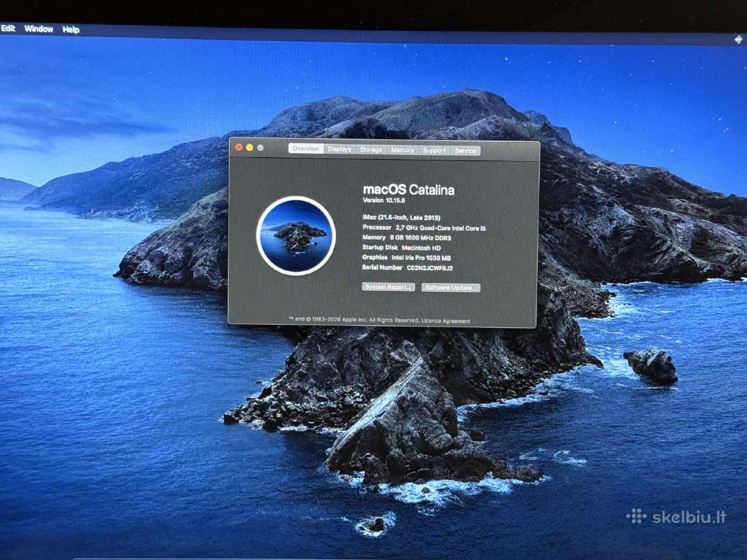Screen dimensions: 747x560
Task: Click the yellow minimize window button
Action: (250, 147)
